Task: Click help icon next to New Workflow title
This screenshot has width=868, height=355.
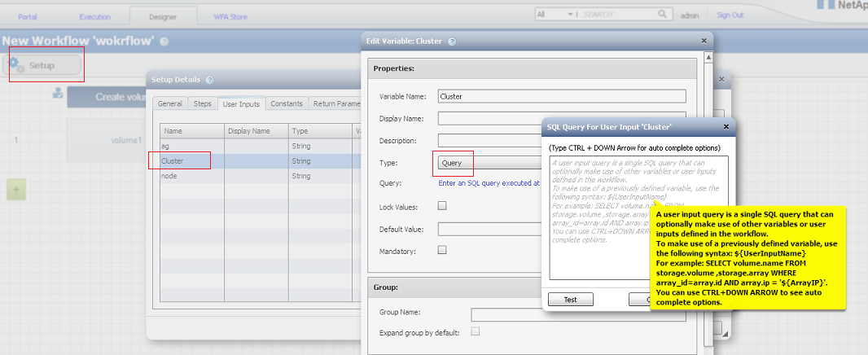Action: [164, 42]
